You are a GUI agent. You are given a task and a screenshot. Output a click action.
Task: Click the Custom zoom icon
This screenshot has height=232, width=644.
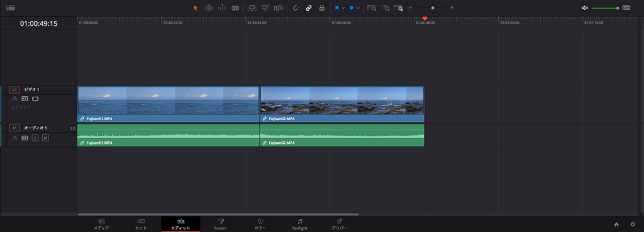coord(398,8)
